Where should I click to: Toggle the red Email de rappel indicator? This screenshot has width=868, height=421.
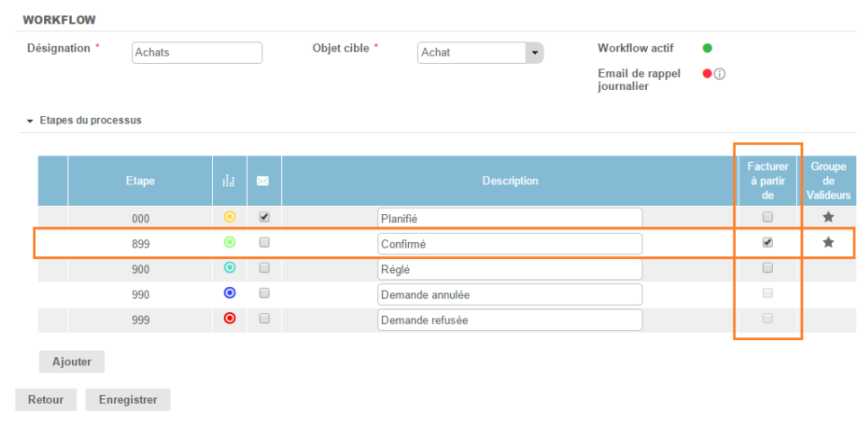pos(707,74)
